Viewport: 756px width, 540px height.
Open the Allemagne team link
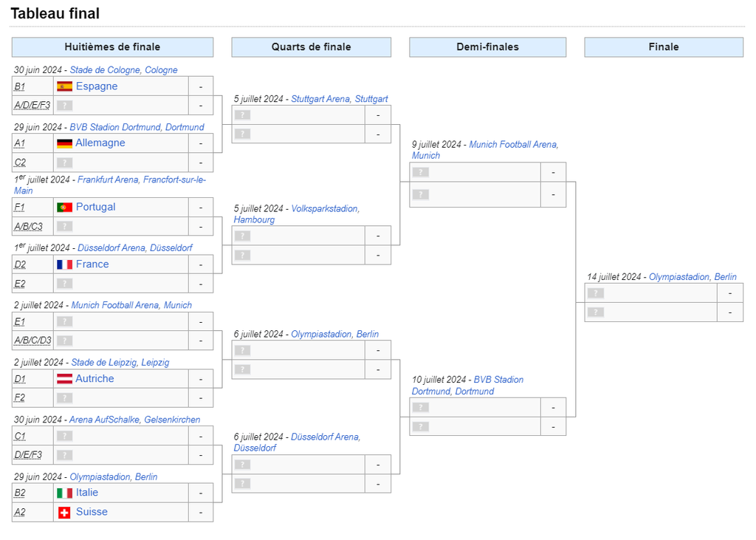coord(100,143)
